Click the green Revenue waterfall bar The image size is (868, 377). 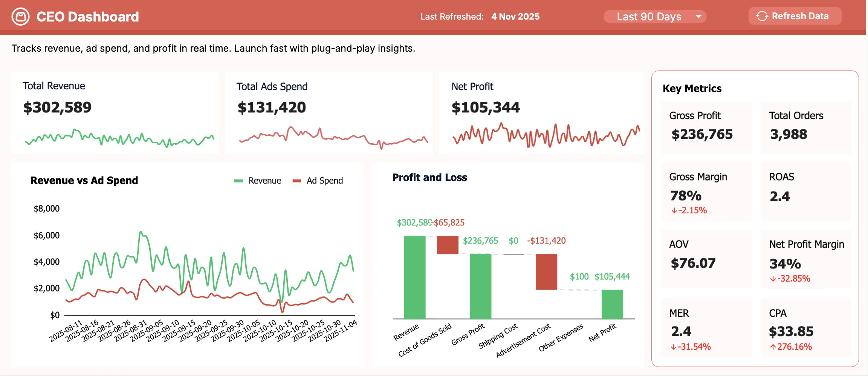(x=414, y=277)
